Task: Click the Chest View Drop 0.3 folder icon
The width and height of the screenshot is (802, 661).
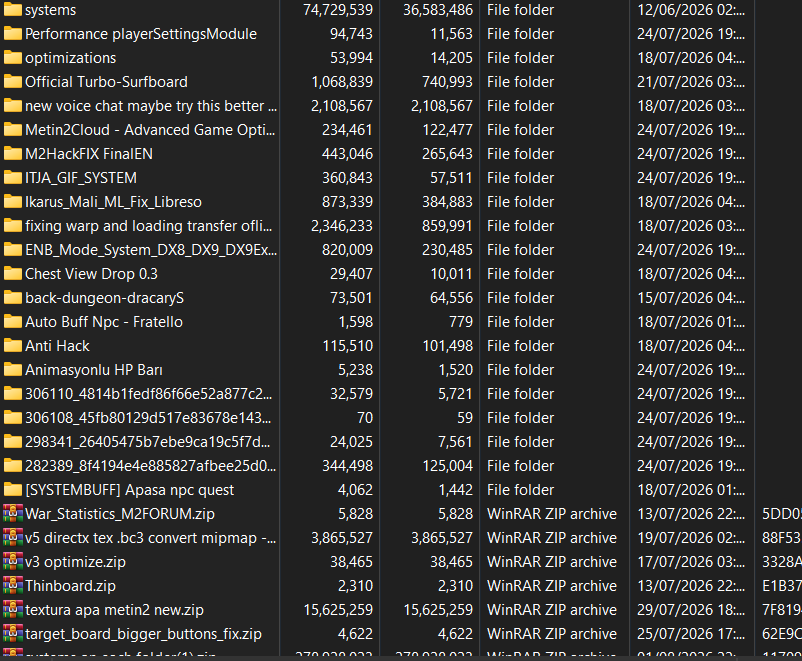Action: coord(12,274)
